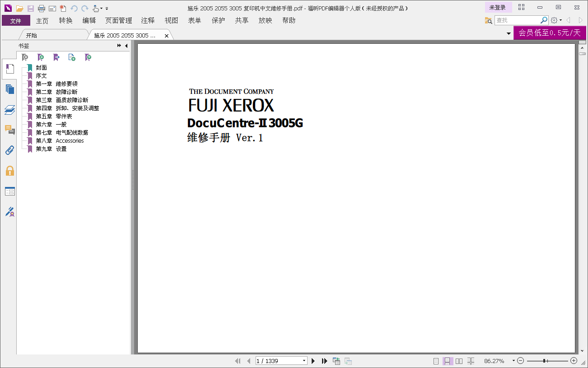
Task: Select the 第五章 零件表 bookmark
Action: click(x=54, y=116)
